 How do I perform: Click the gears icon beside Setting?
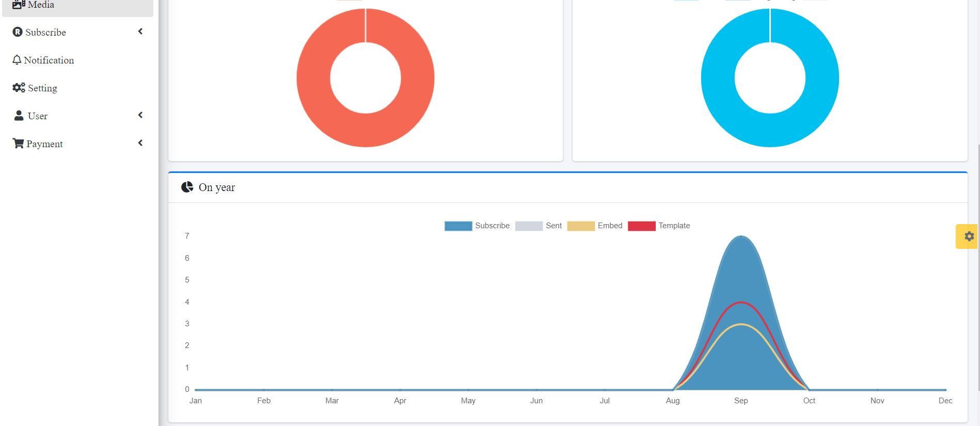pos(19,88)
